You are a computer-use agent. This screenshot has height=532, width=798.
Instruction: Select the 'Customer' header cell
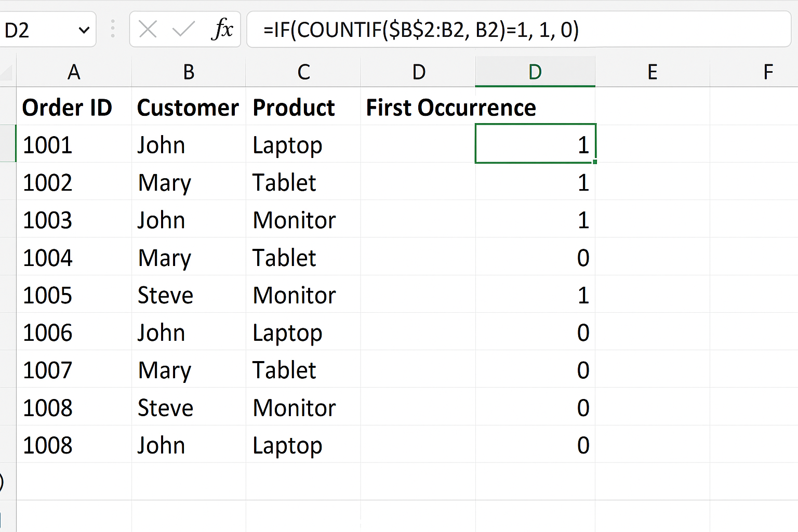point(189,107)
